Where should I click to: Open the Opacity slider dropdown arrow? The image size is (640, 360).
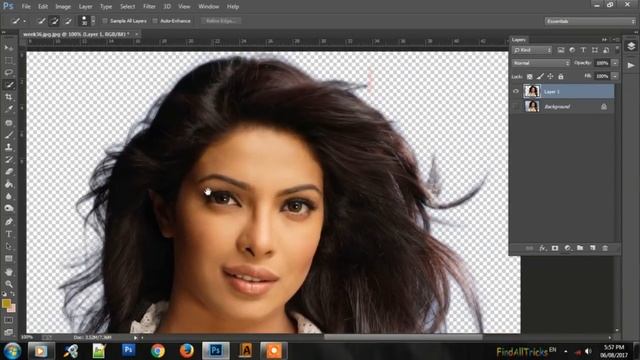point(615,63)
